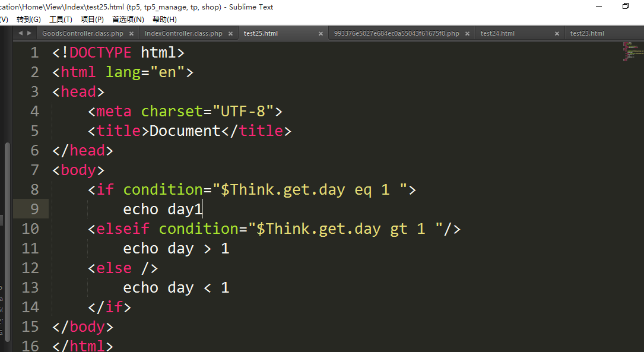The width and height of the screenshot is (644, 352).
Task: Close the IndexController.class.php tab
Action: (x=230, y=34)
